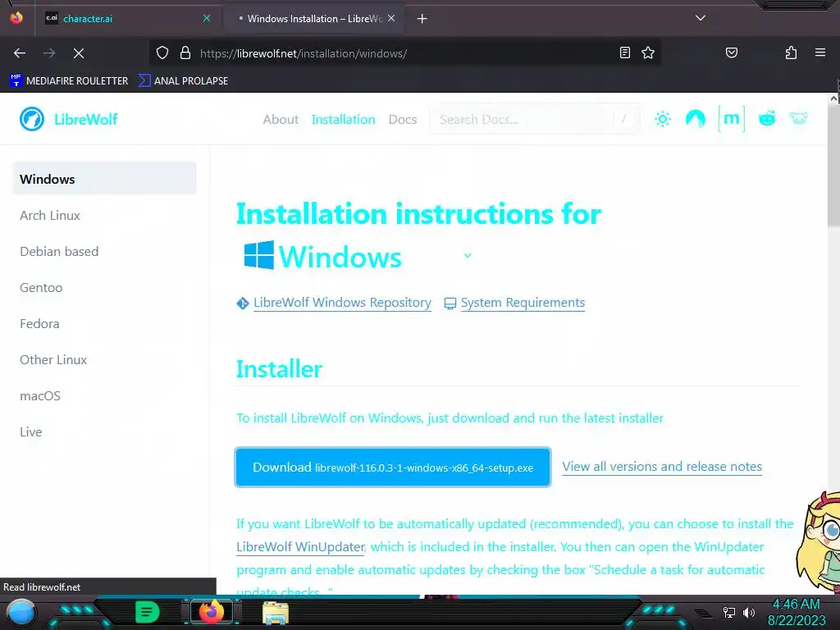Download librewolf-116.0.3-1 setup exe button
This screenshot has width=840, height=630.
pos(393,467)
